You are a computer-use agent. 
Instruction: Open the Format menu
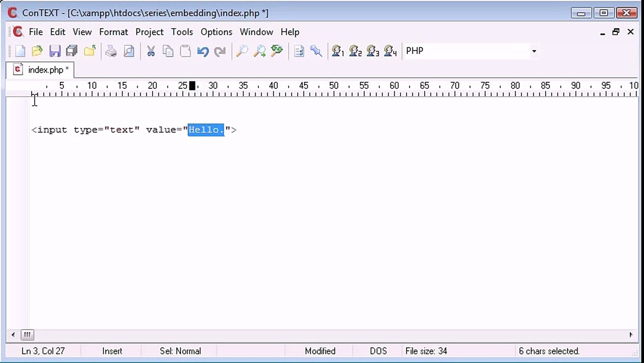(x=113, y=32)
